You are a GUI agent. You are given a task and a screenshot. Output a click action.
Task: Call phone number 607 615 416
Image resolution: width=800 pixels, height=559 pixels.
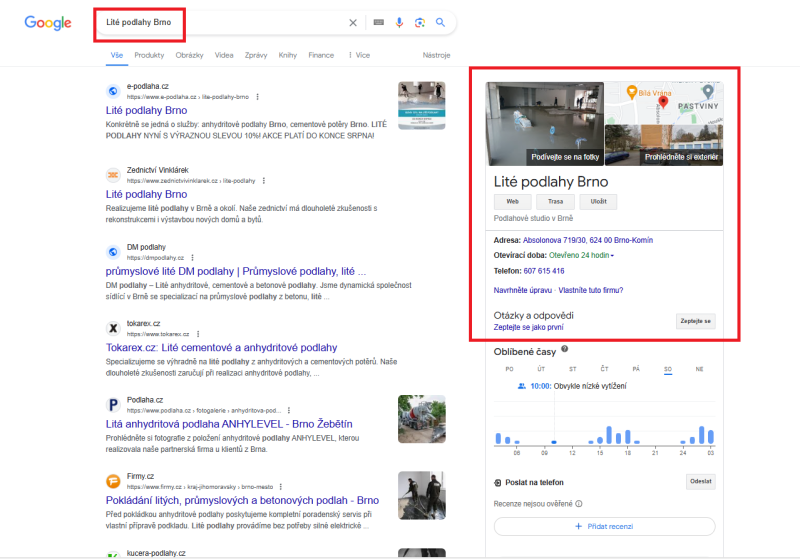(x=544, y=271)
